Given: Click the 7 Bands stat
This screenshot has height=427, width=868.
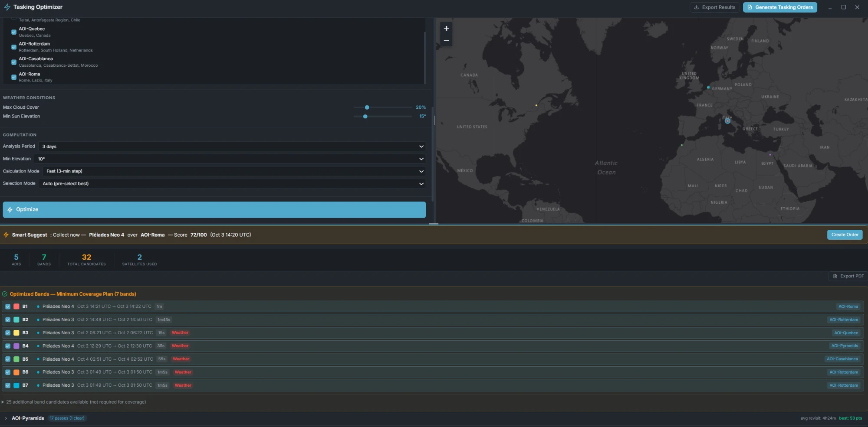Looking at the screenshot, I should click(x=44, y=260).
